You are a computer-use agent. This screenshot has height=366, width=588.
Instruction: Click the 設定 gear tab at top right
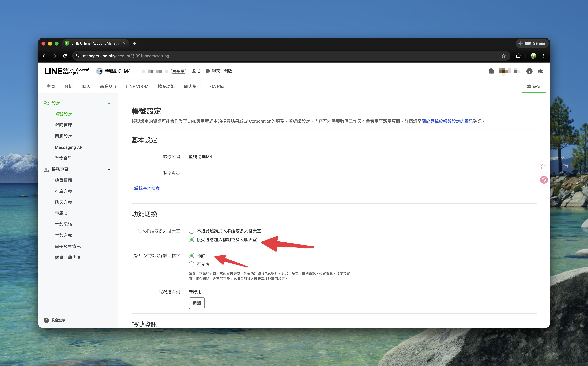(x=534, y=87)
